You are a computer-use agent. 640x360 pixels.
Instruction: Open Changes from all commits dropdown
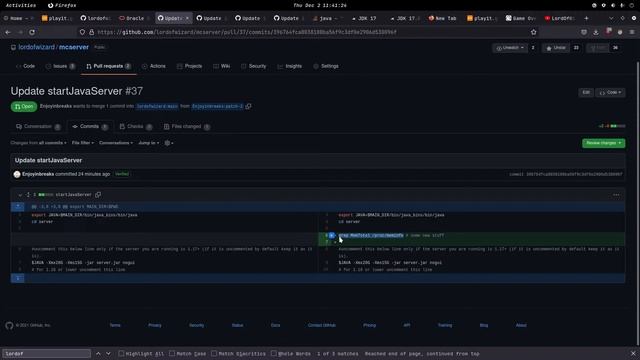(38, 143)
